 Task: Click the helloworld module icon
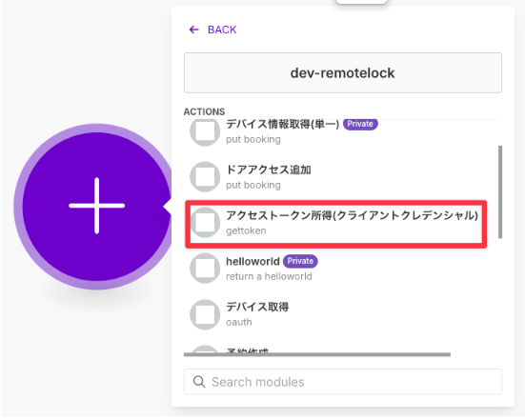tap(205, 269)
